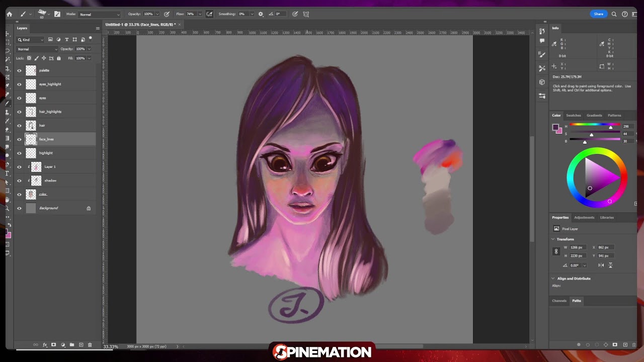
Task: Open smoothing options gear icon
Action: 261,14
